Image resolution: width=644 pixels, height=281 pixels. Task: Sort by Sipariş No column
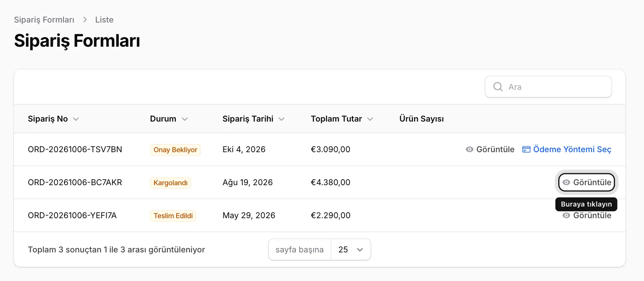pyautogui.click(x=53, y=119)
